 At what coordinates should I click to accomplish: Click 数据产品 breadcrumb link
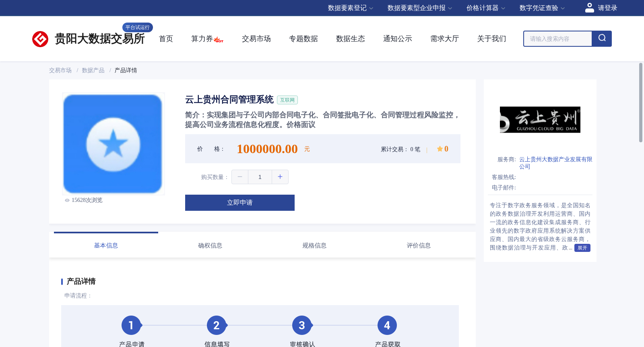(93, 71)
